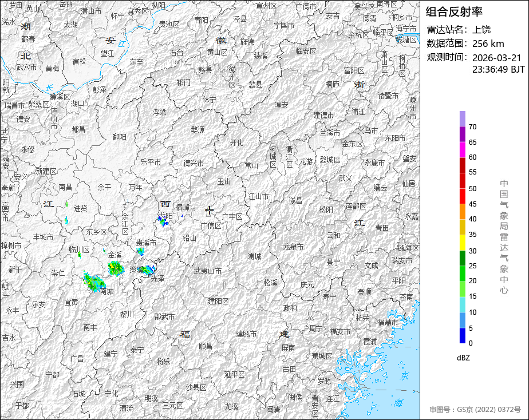Click the 武夷山市 map label
The image size is (529, 420).
point(208,271)
